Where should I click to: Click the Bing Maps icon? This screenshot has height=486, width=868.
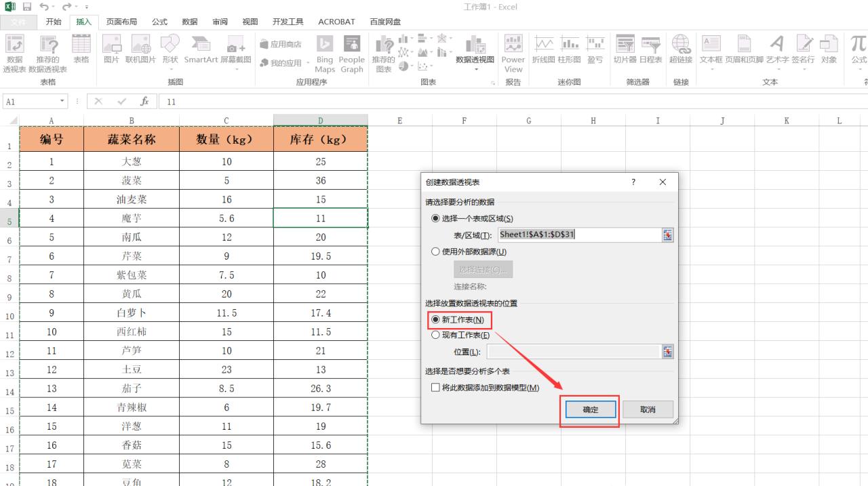(325, 53)
